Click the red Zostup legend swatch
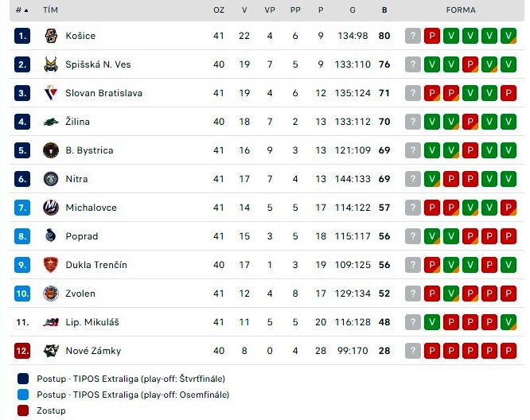 coord(23,410)
